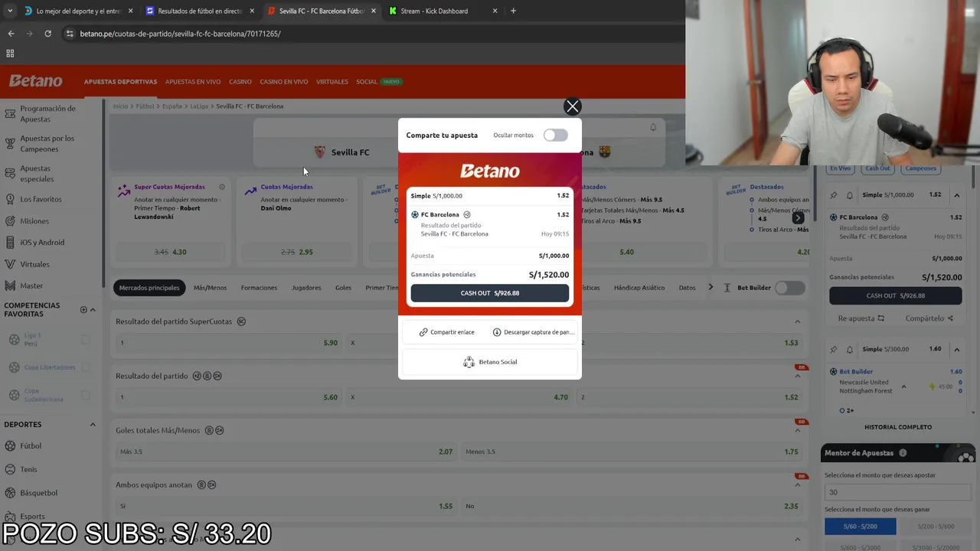Collapse Resultado del partido section

[797, 377]
